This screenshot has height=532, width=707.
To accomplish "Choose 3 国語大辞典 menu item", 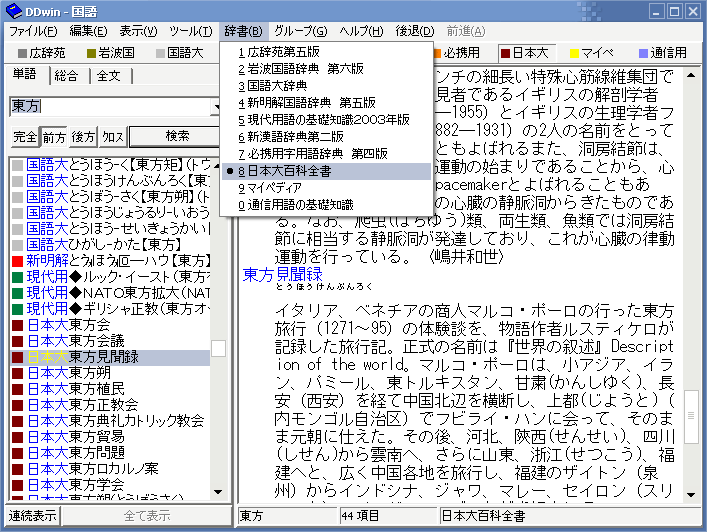I will pyautogui.click(x=326, y=86).
